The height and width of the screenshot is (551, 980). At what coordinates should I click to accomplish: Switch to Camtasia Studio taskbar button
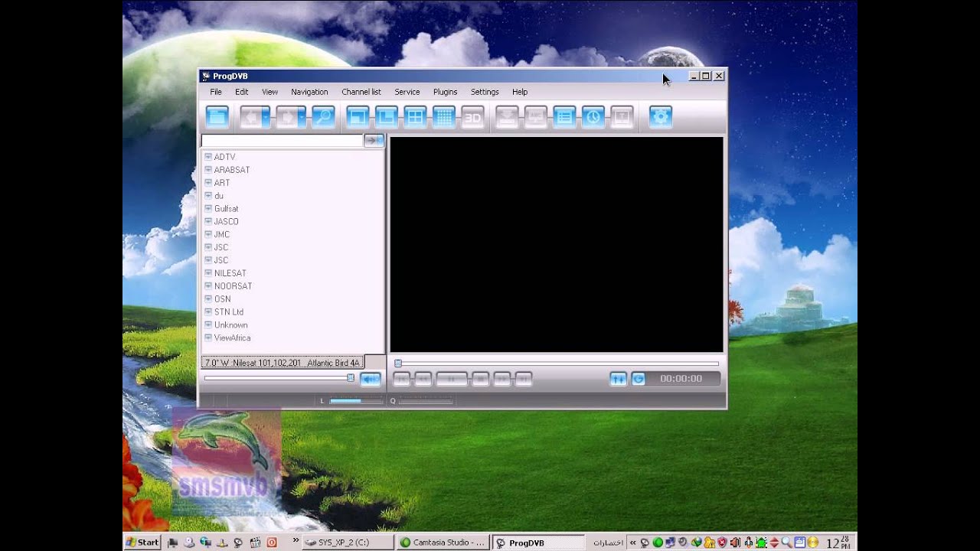(443, 543)
